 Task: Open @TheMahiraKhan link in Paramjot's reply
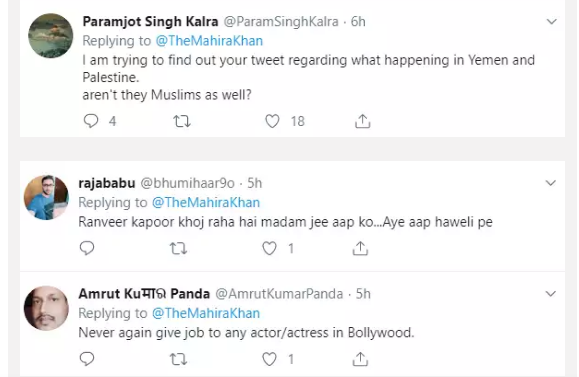point(209,41)
